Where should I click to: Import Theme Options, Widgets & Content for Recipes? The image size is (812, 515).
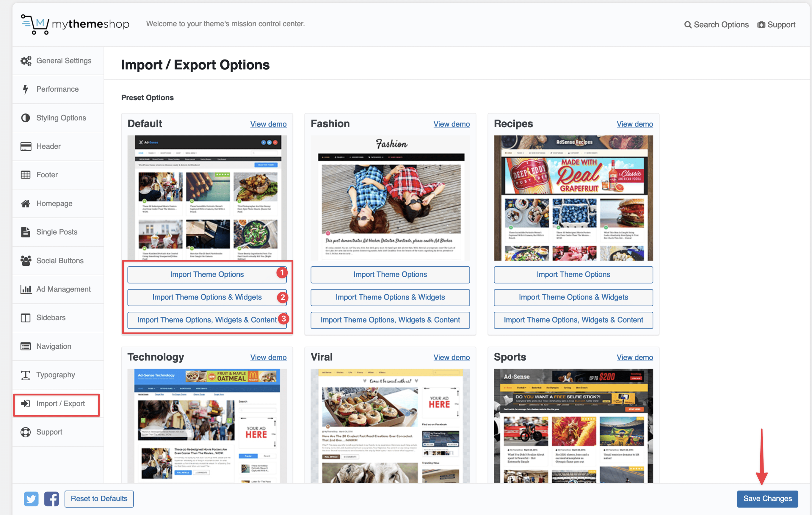click(573, 320)
